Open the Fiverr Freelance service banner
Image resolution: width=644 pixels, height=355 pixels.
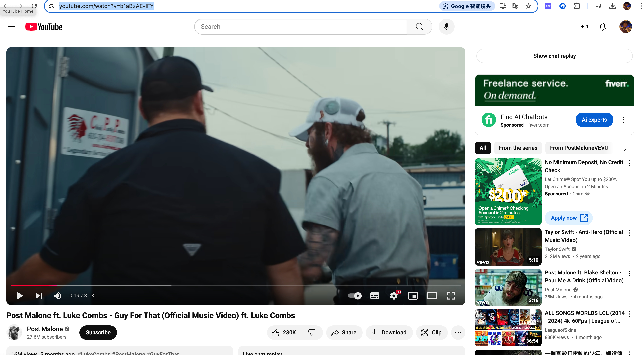pos(554,90)
